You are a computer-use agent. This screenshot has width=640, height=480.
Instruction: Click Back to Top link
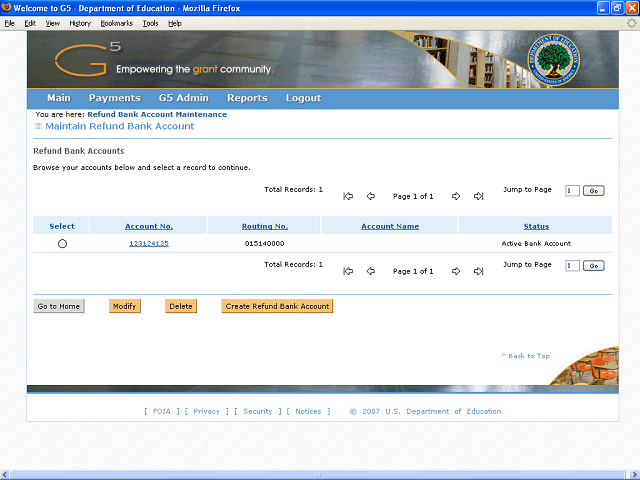click(525, 356)
